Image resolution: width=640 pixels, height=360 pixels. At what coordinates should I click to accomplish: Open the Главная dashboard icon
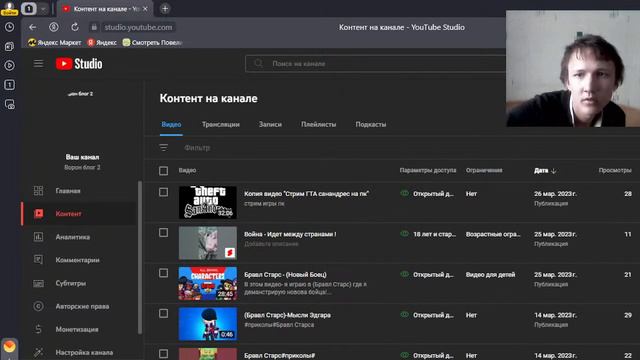tap(38, 191)
